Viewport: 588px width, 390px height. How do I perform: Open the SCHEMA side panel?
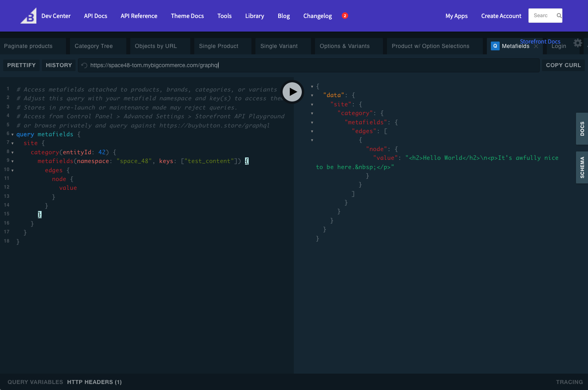[582, 167]
